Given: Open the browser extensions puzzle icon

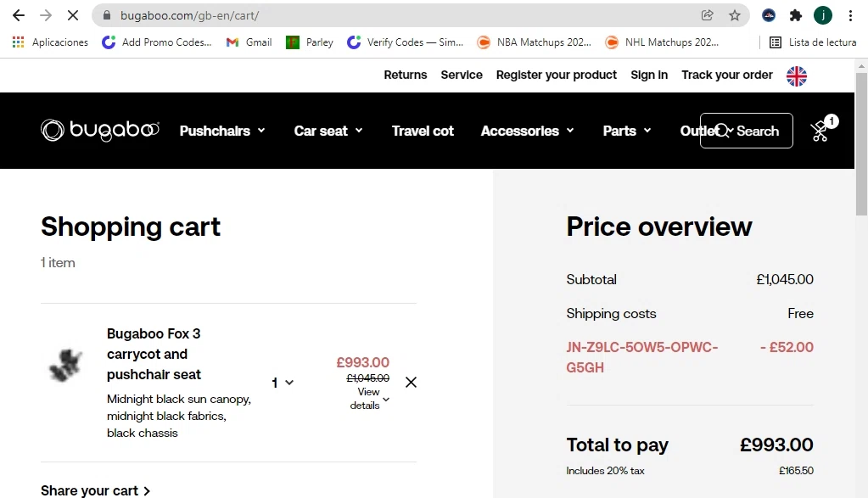Looking at the screenshot, I should [x=796, y=15].
